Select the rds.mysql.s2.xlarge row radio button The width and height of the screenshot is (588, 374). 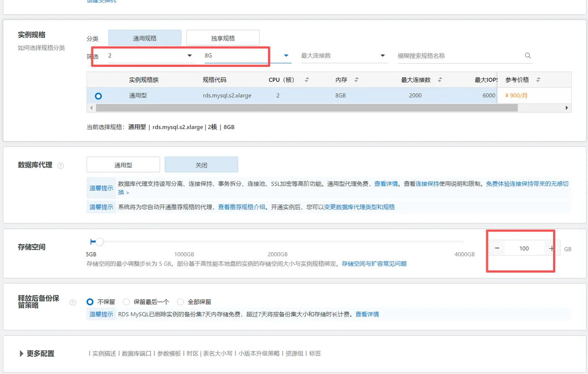pyautogui.click(x=98, y=96)
